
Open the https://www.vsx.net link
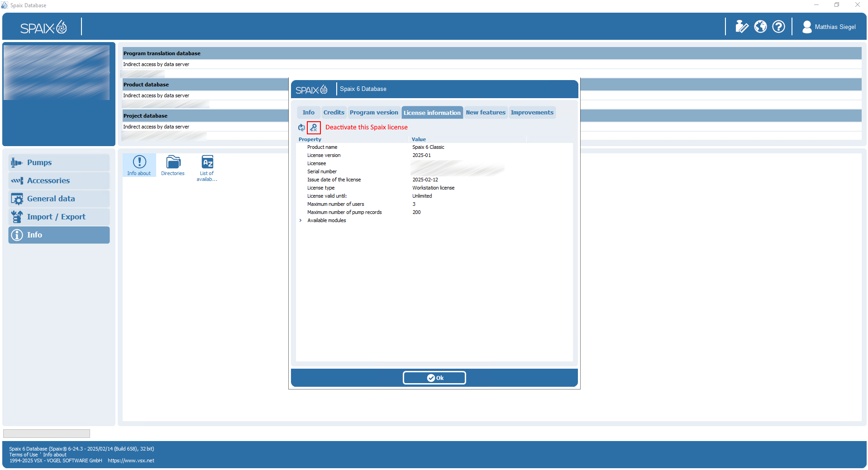pos(131,461)
